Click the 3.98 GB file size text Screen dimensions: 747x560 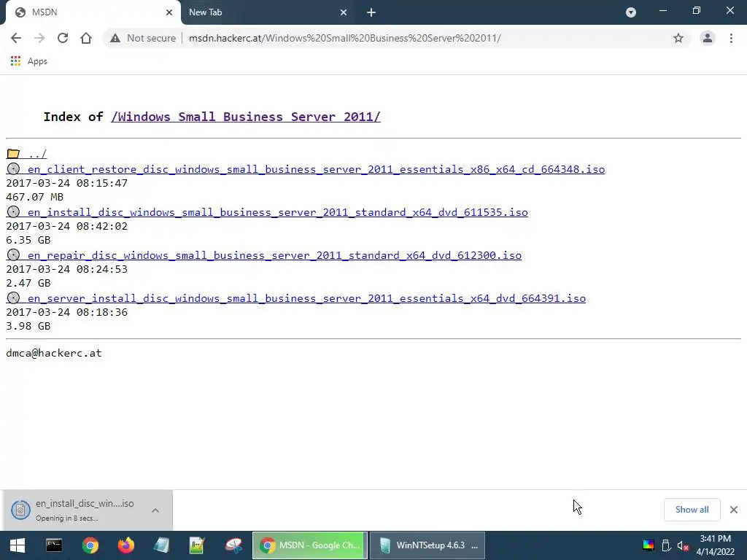[28, 326]
